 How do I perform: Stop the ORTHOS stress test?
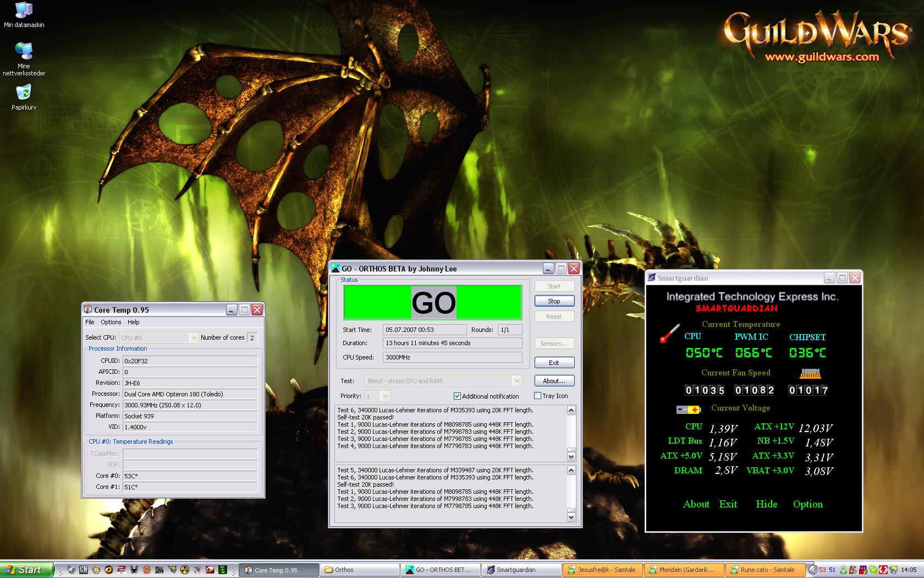tap(554, 301)
